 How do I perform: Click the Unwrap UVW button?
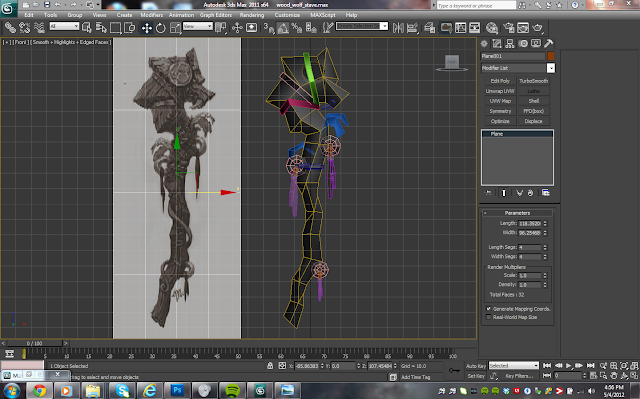click(x=500, y=91)
